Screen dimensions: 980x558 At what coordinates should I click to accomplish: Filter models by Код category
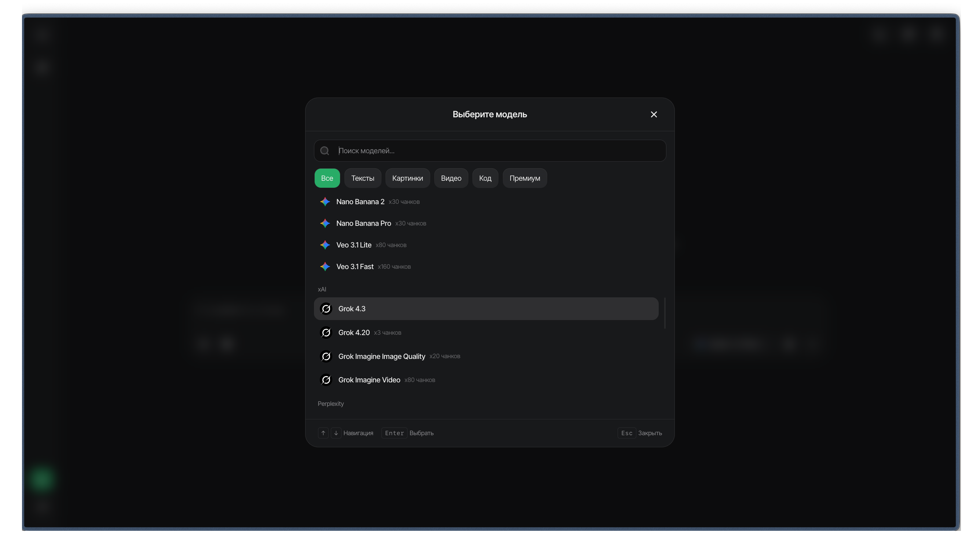click(x=485, y=178)
